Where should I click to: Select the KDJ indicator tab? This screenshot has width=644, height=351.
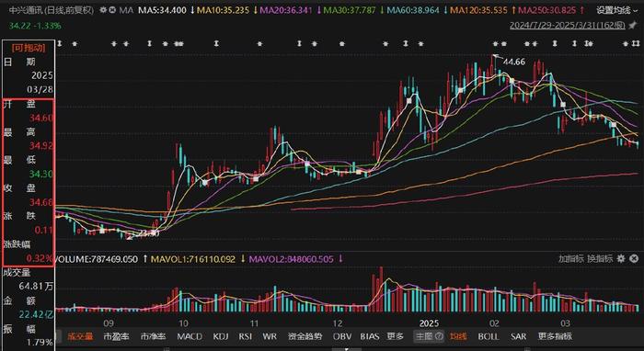tap(220, 336)
